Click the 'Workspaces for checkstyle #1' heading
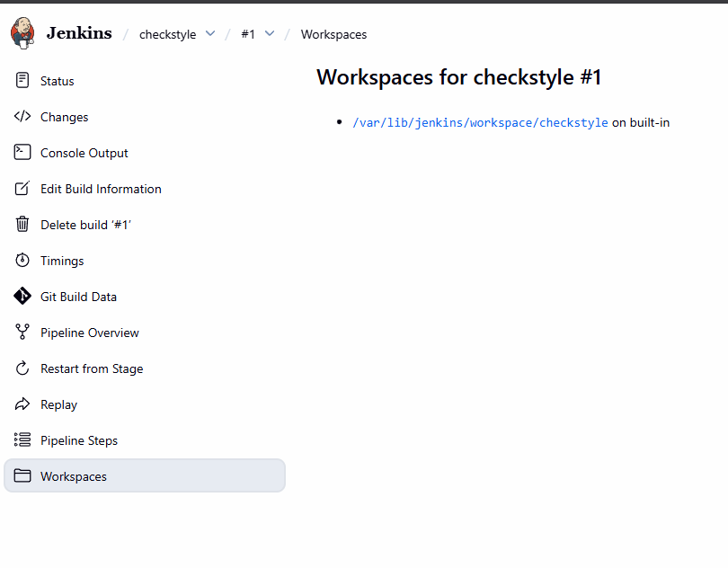This screenshot has height=568, width=728. pos(458,76)
